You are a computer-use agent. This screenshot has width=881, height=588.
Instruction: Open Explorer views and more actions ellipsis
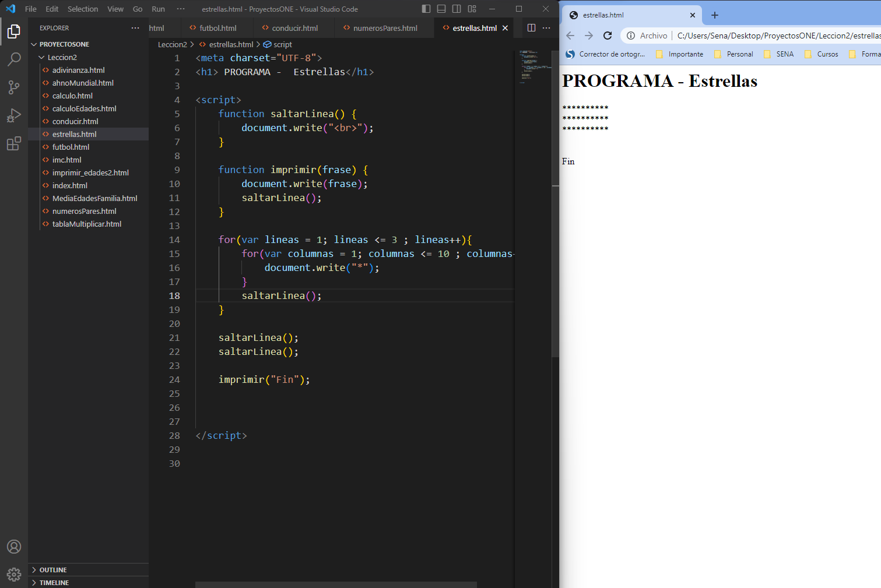(135, 28)
